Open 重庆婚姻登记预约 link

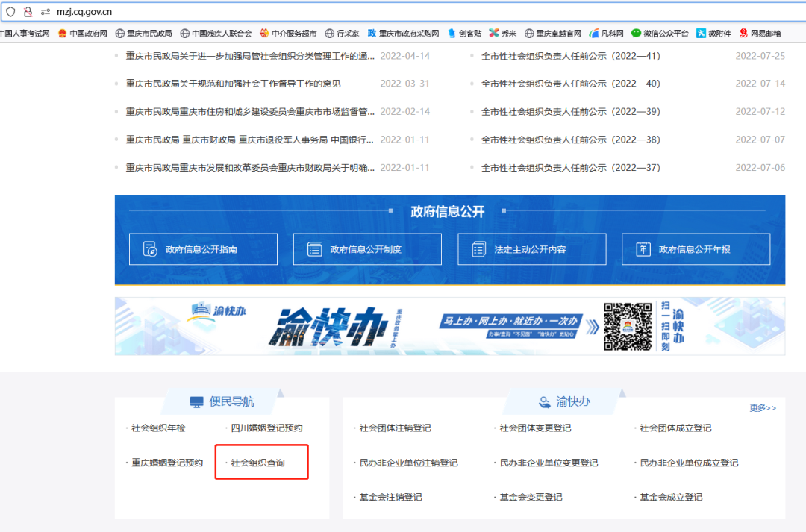click(167, 463)
